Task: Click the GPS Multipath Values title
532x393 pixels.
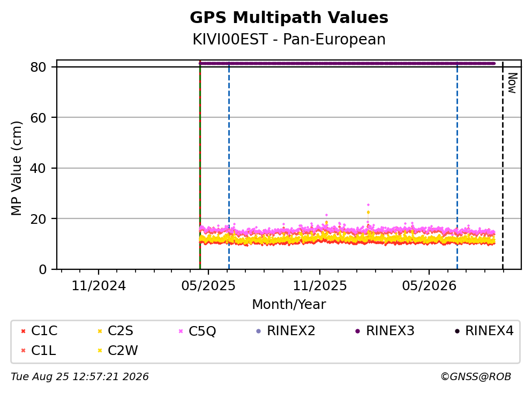Action: click(289, 18)
